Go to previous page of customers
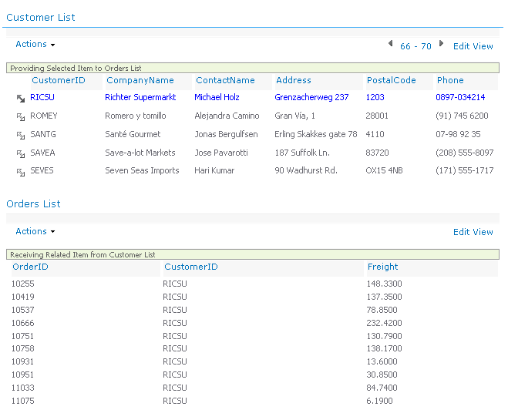The height and width of the screenshot is (420, 508). (390, 43)
